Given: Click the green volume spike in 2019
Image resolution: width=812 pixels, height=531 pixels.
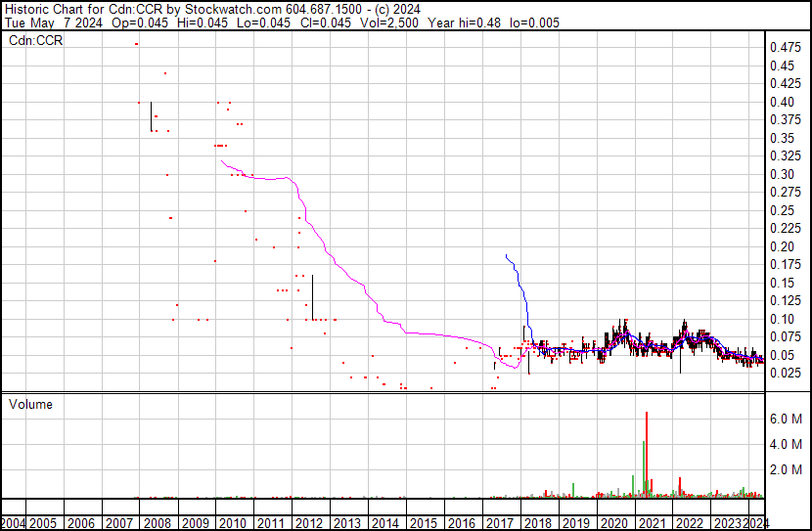Looking at the screenshot, I should tap(573, 490).
